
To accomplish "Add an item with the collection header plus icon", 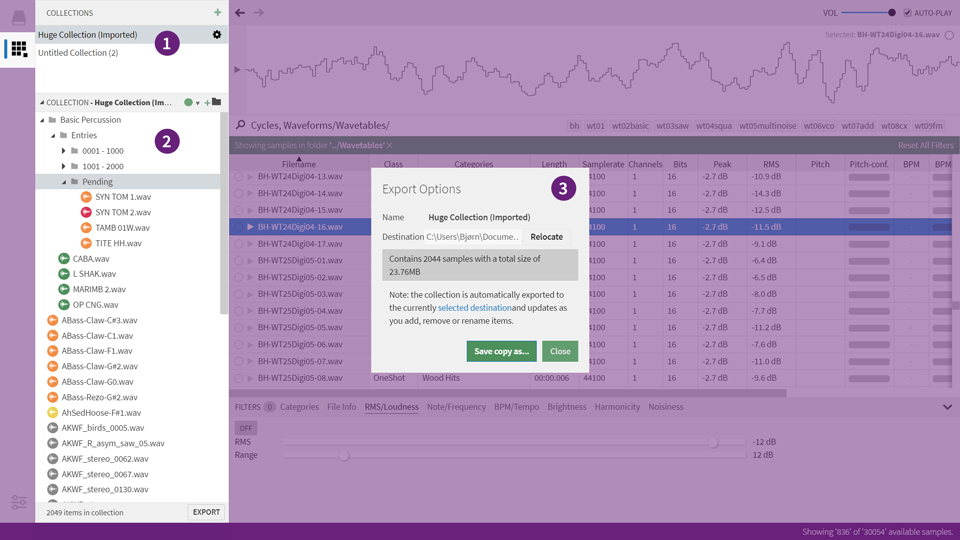I will click(x=207, y=103).
